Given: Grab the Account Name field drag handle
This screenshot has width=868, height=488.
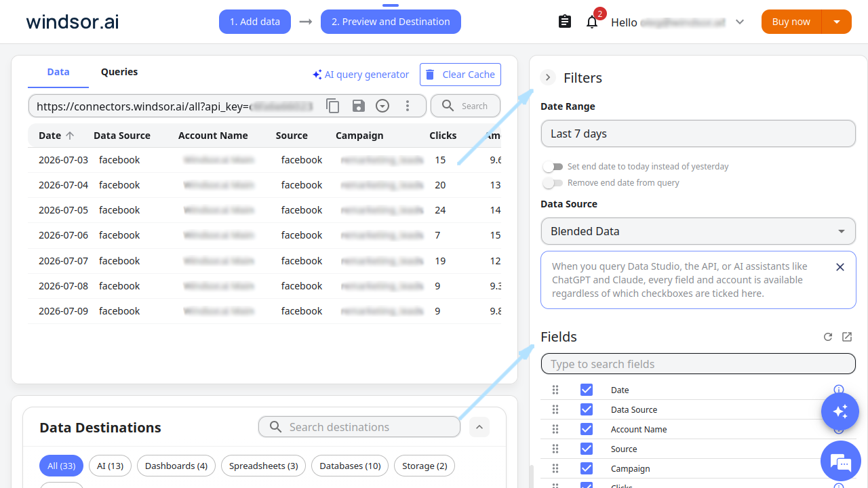Looking at the screenshot, I should pyautogui.click(x=555, y=429).
